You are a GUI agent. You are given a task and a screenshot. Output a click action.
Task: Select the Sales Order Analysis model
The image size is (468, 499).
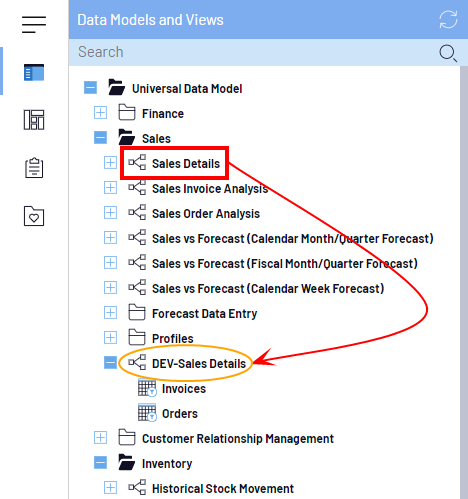[206, 214]
